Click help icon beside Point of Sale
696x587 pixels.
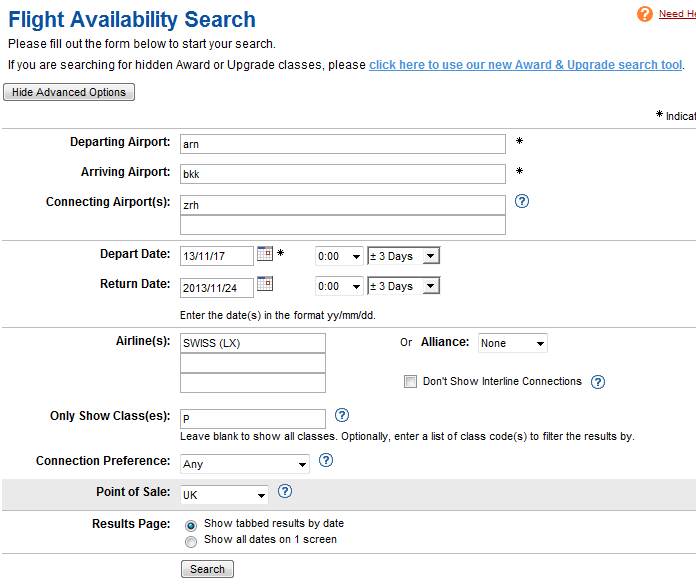[x=285, y=491]
